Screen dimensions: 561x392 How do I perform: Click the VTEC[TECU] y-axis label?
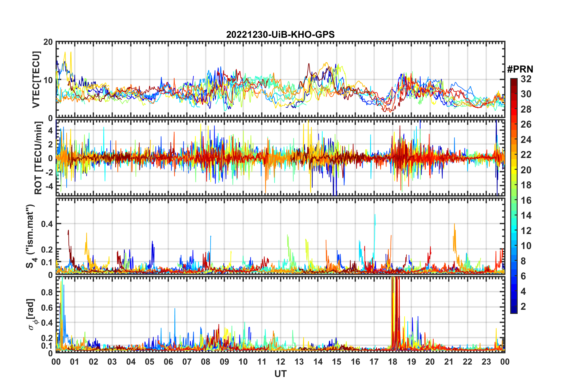[x=36, y=80]
